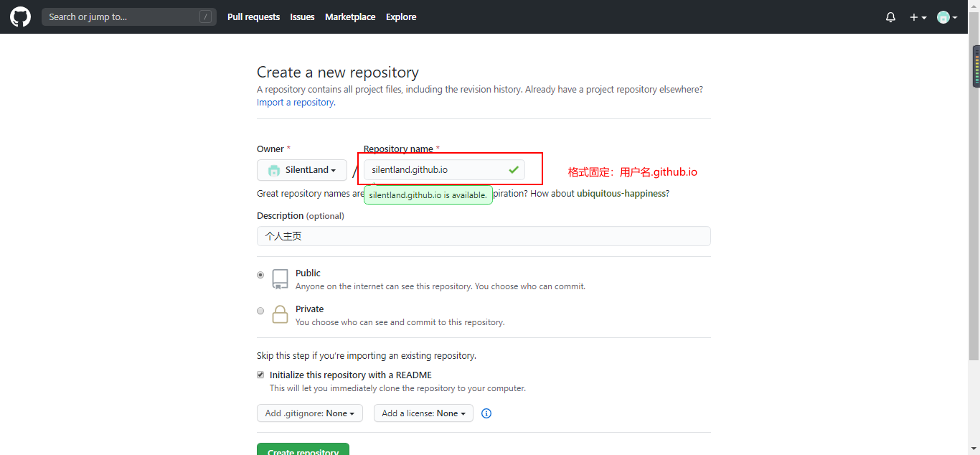Open the SilentLand owner dropdown
Image resolution: width=980 pixels, height=455 pixels.
click(302, 170)
